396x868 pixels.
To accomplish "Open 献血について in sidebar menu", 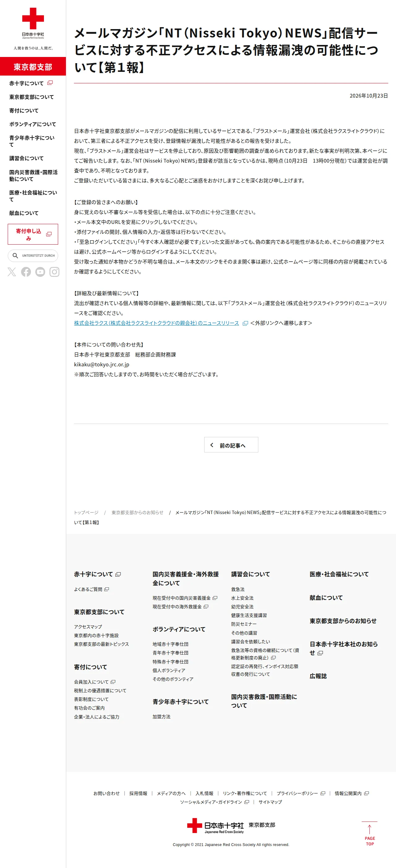I will [x=24, y=213].
